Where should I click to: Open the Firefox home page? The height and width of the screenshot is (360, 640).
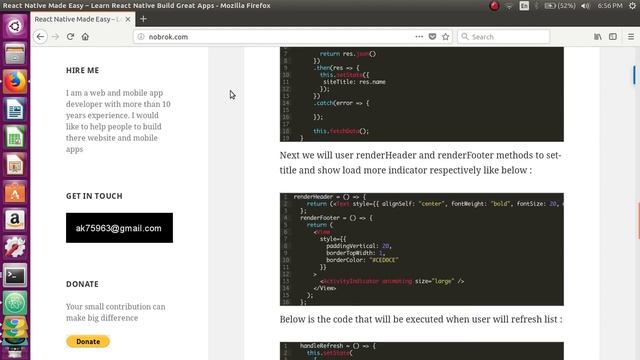(85, 37)
